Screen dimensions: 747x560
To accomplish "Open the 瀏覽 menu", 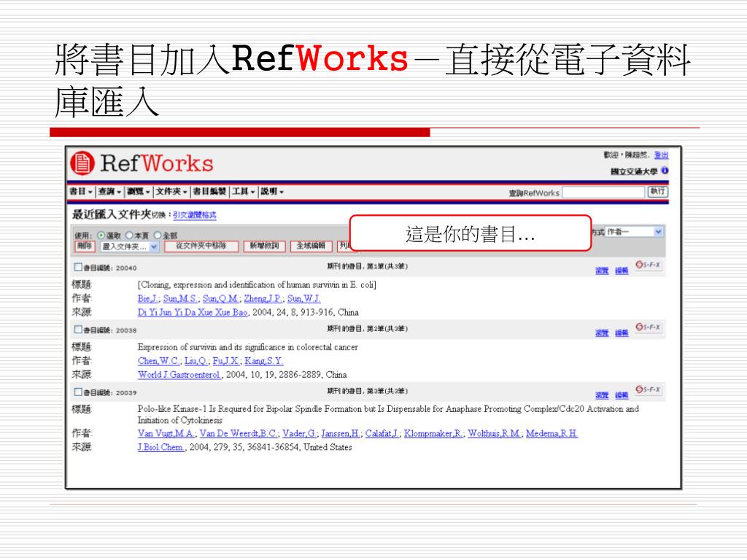I will click(139, 192).
